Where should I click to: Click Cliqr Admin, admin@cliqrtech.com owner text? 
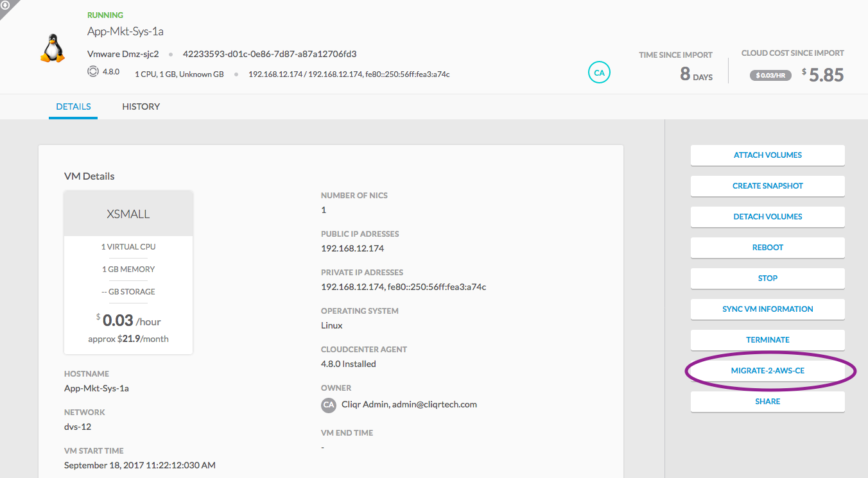click(x=409, y=405)
